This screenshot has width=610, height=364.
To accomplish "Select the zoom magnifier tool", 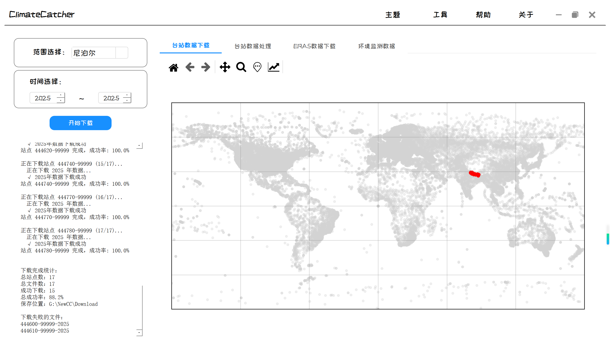I will coord(241,67).
